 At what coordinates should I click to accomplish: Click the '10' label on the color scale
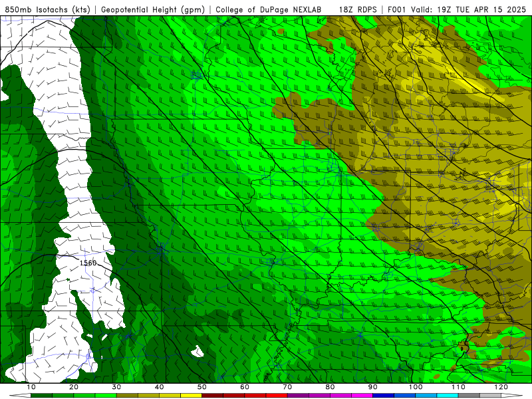coord(31,387)
